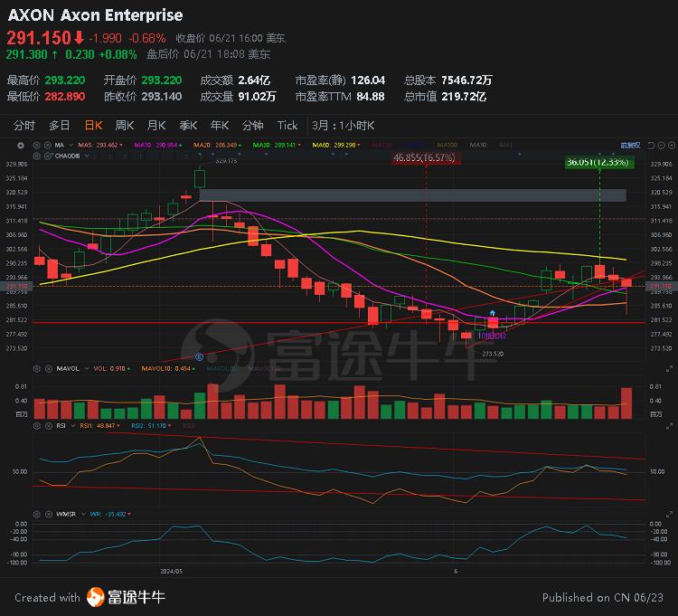Toggle the MA5 line value
Screen dimensions: 678x616
tap(99, 146)
